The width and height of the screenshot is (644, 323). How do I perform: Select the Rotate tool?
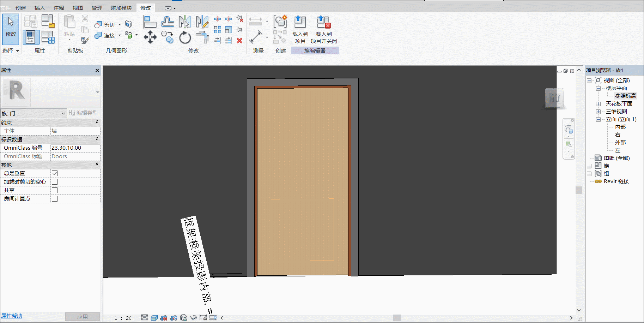(x=185, y=37)
